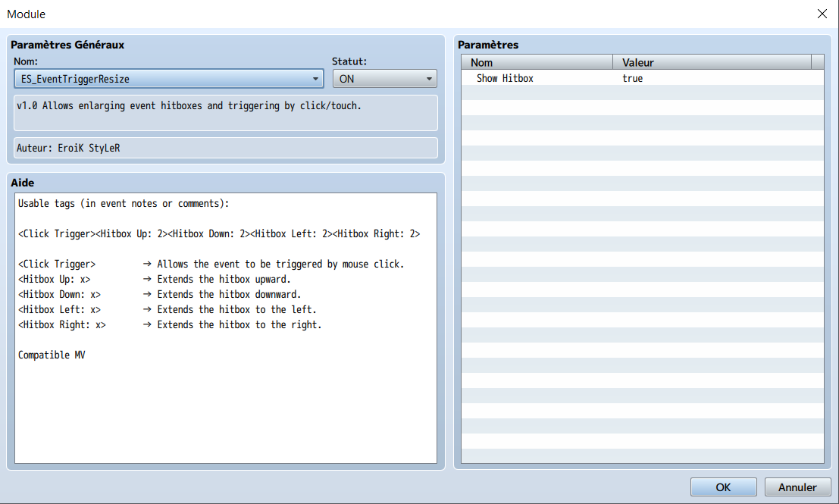Click the Auteur: EroiK StyLeR field
The height and width of the screenshot is (504, 839).
225,148
